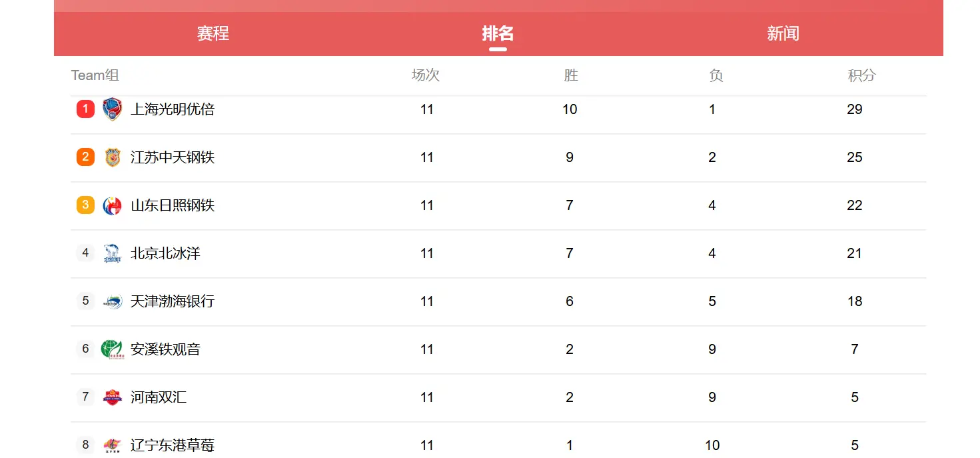Click the 山东日照钢铁 team logo
Viewport: 980px width, 458px height.
click(x=113, y=205)
